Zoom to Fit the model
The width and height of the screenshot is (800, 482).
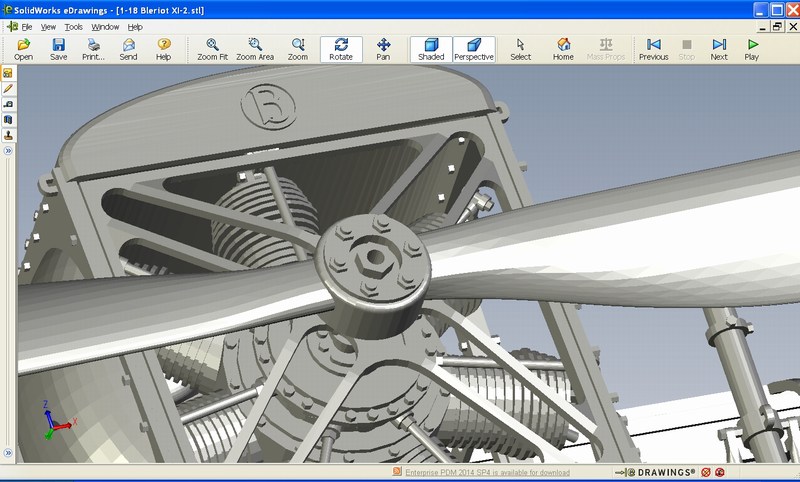(212, 49)
